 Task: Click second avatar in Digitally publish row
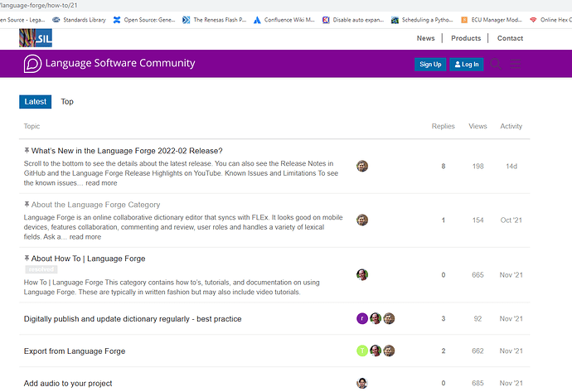click(376, 319)
